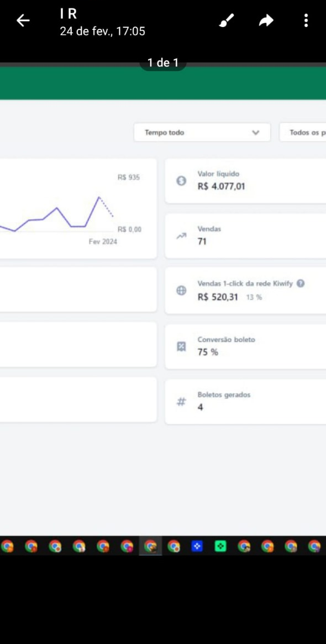This screenshot has height=644, width=326.
Task: Open the Todos os p… filter dropdown
Action: click(x=303, y=133)
